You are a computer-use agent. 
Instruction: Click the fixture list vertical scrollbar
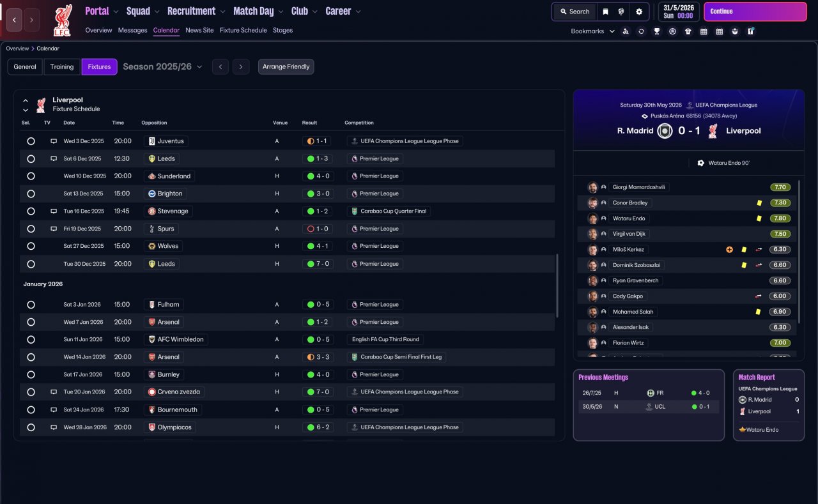[558, 286]
